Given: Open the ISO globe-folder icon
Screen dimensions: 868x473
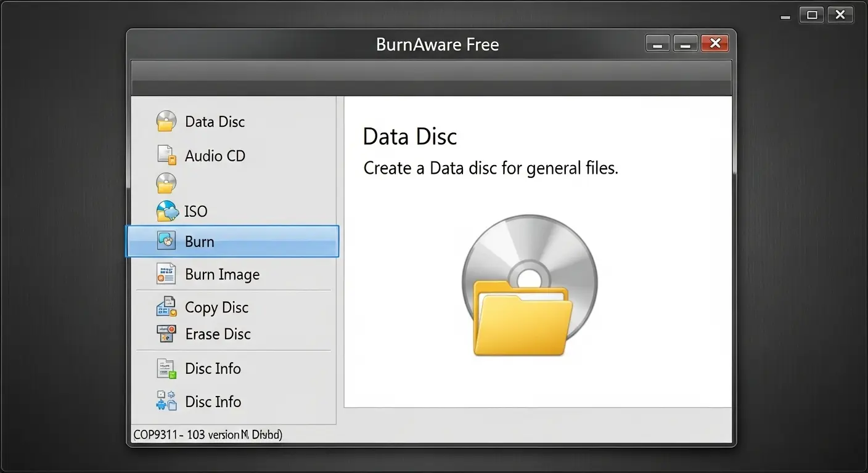Looking at the screenshot, I should coord(167,211).
